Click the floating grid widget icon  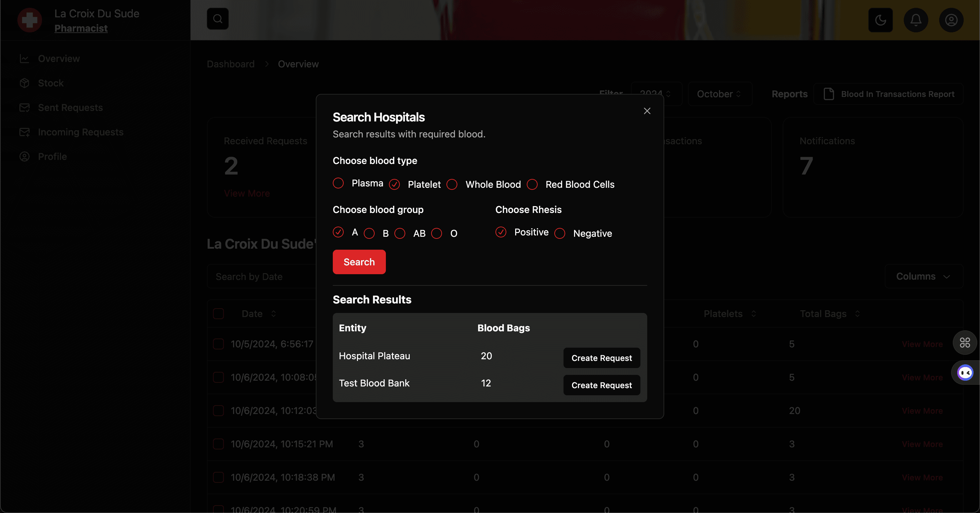tap(964, 343)
